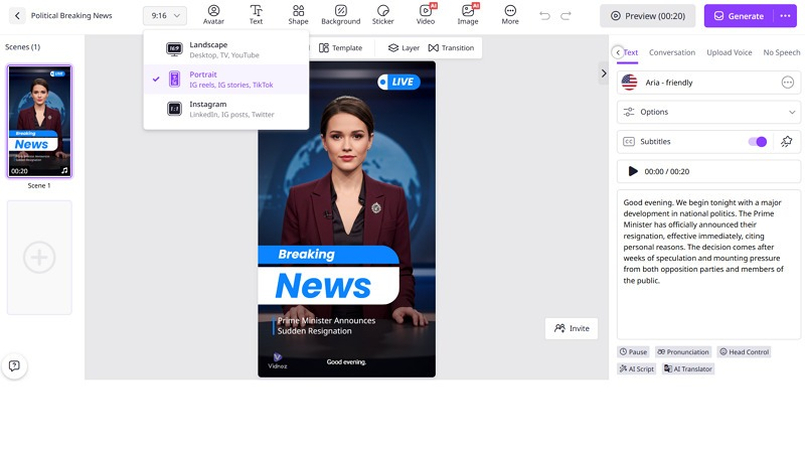Switch to the No Speech tab
Image resolution: width=805 pixels, height=450 pixels.
tap(781, 52)
